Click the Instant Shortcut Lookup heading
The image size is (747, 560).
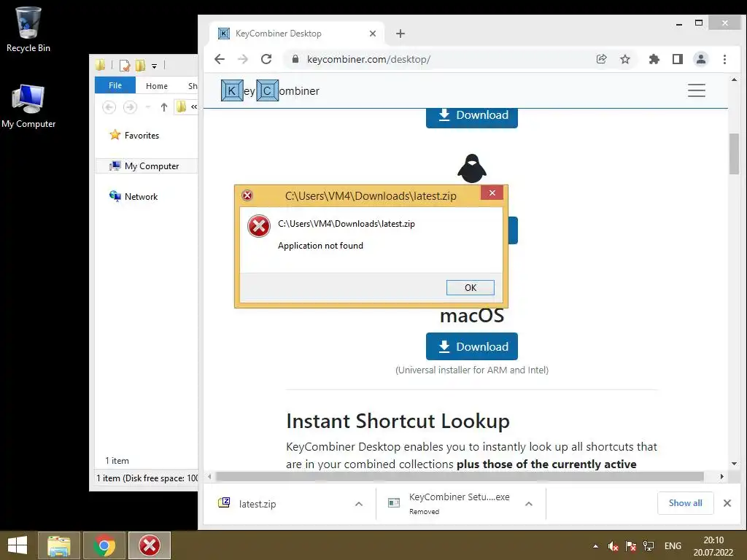(398, 421)
